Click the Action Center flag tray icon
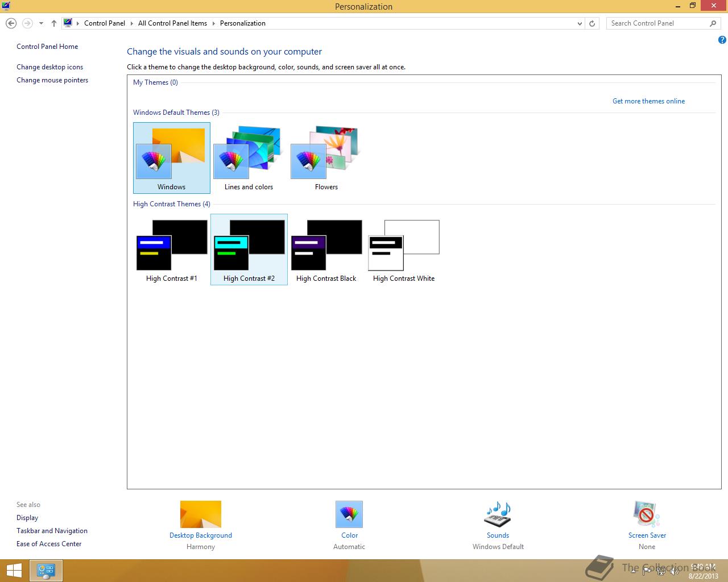Screen dimensions: 728x582 pos(647,571)
